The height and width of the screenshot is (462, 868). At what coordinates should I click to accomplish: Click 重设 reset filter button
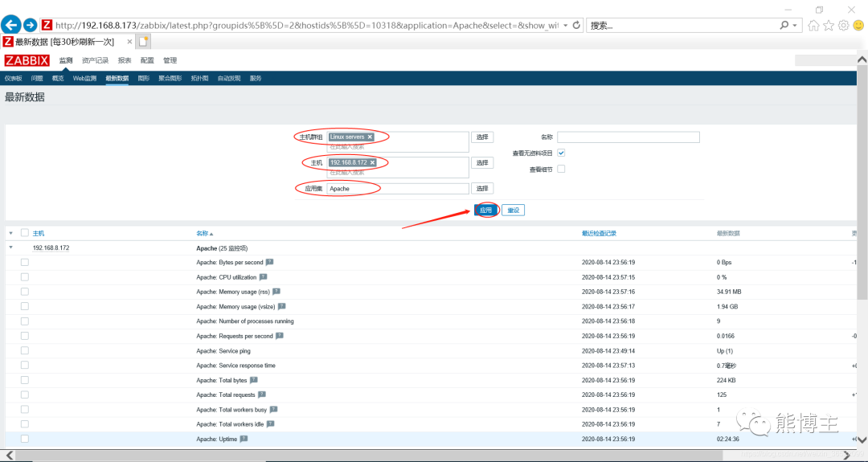click(x=513, y=211)
